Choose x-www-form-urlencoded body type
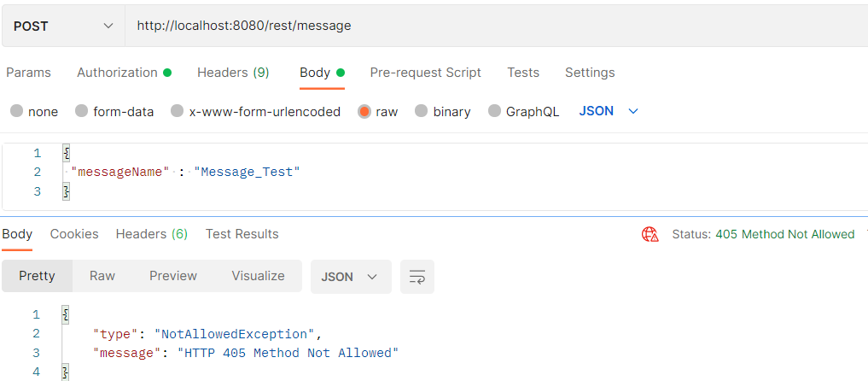This screenshot has height=381, width=868. click(178, 111)
